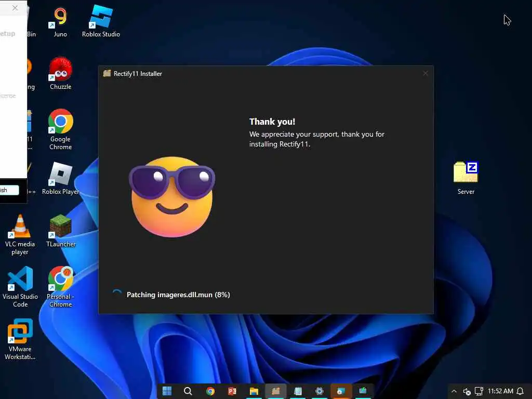Open the Visual Studio Code shortcut

tap(20, 287)
